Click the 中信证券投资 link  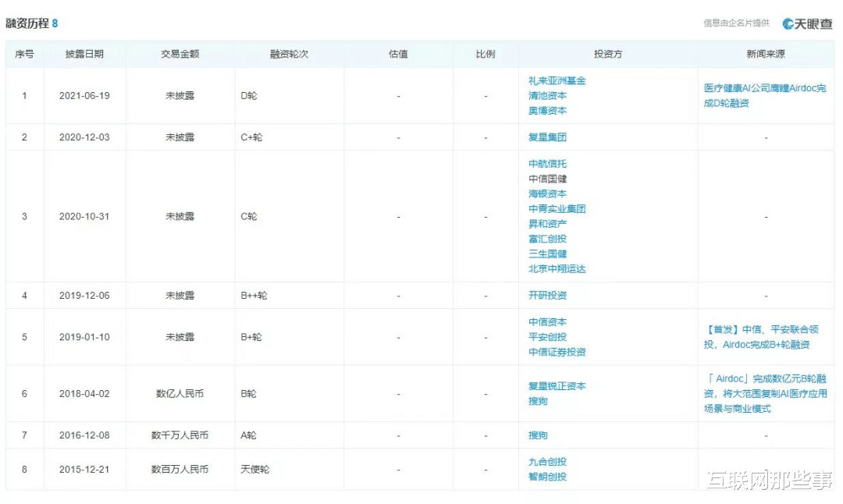[x=555, y=352]
